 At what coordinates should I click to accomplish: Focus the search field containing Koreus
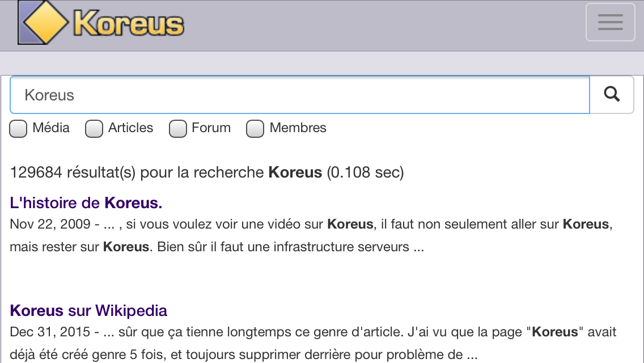point(299,95)
